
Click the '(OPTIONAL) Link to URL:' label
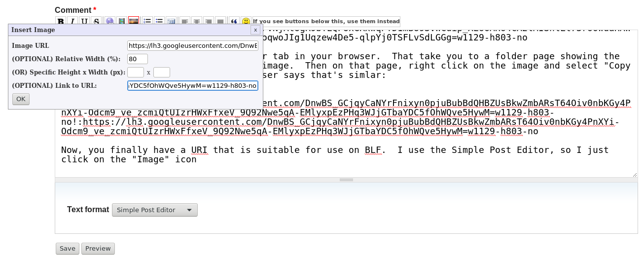pyautogui.click(x=54, y=86)
